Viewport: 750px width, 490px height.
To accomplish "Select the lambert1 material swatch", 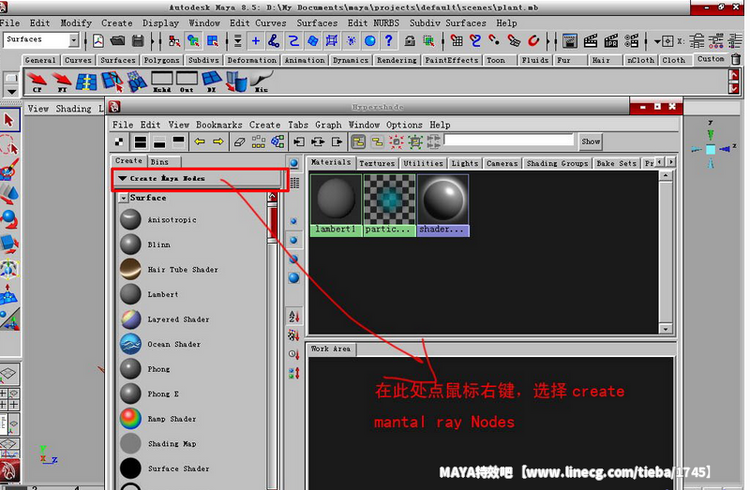I will tap(336, 205).
